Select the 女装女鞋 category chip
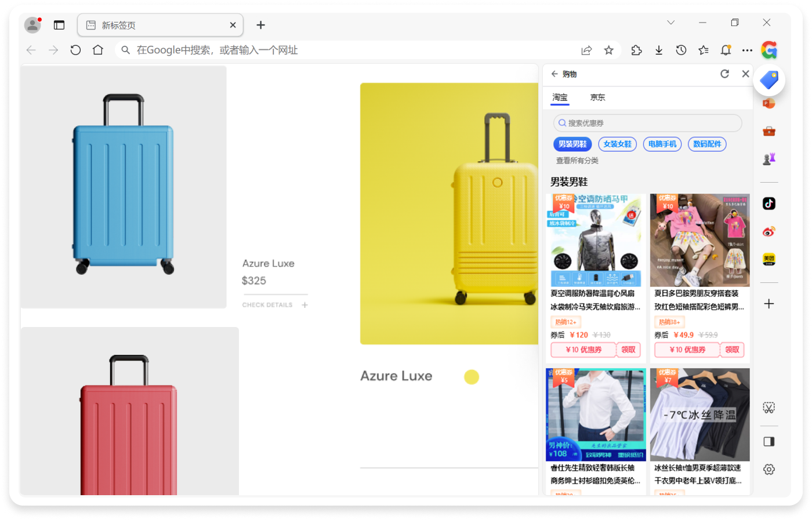The image size is (812, 523). (617, 144)
